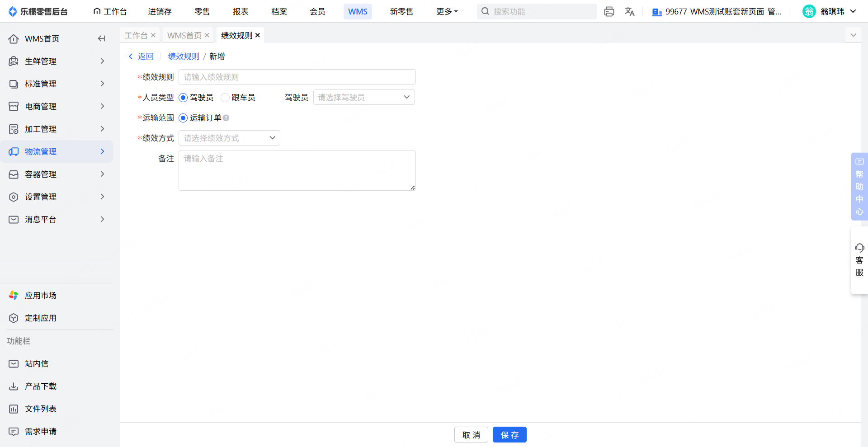The width and height of the screenshot is (868, 447).
Task: Expand the 标准管理 submenu arrow
Action: coord(102,84)
